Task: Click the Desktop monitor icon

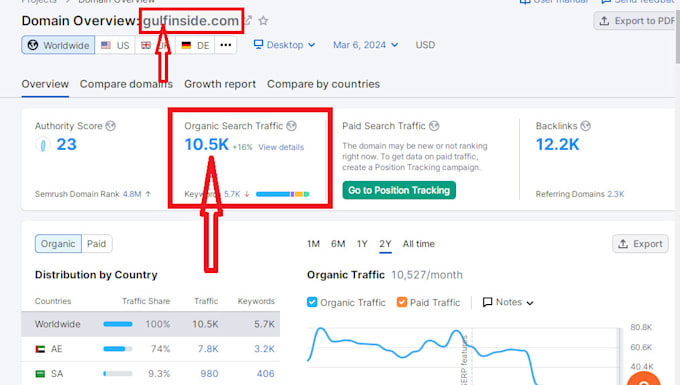Action: tap(258, 44)
